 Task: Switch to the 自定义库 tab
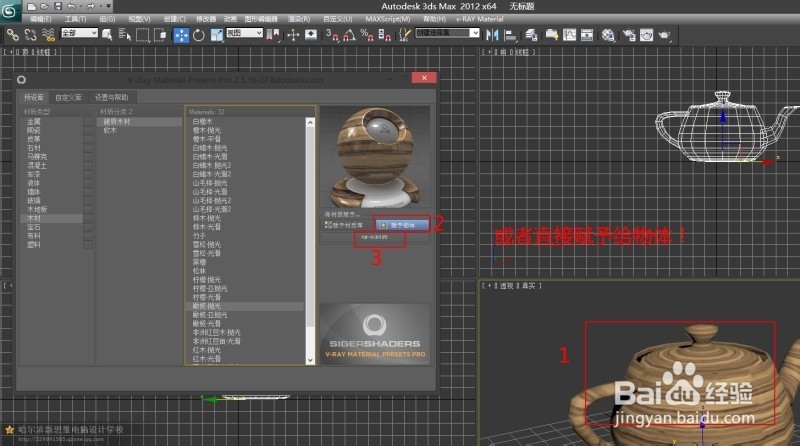point(68,97)
